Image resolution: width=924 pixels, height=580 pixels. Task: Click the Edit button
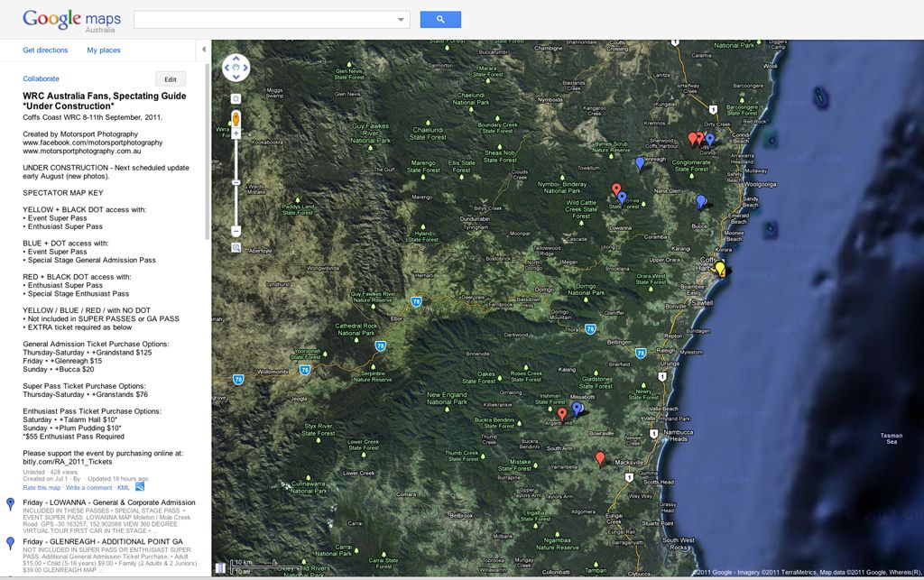click(x=171, y=79)
